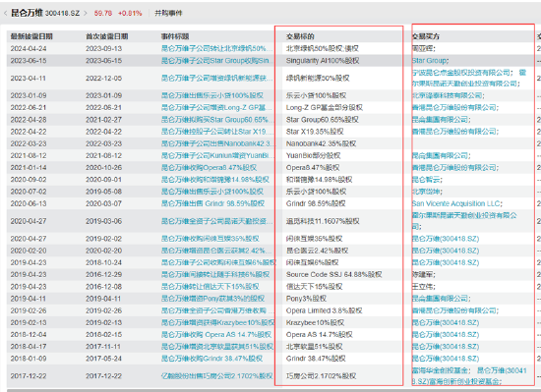Click the Singularity AI100%股权 cell
Viewport: 541px width, 392px height.
(x=323, y=61)
